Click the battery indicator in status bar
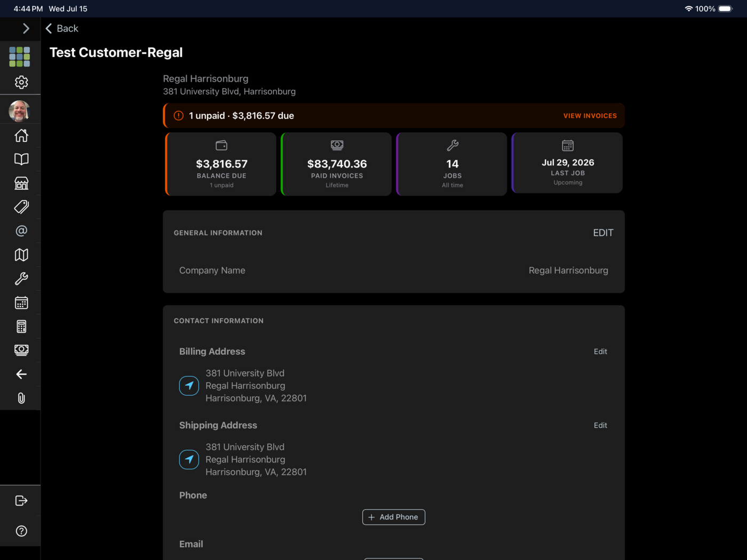This screenshot has width=747, height=560. pos(726,9)
